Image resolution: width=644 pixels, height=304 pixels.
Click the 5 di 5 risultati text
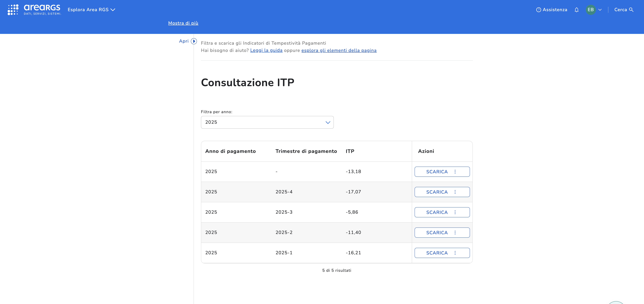[337, 270]
